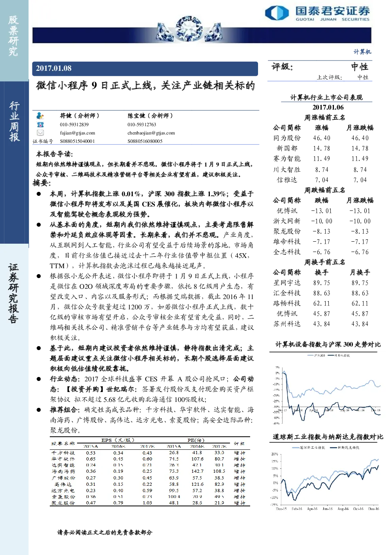Click chart title 道琼斯工业指数与纳斯达克指数对比
This screenshot has width=392, height=555.
[x=328, y=437]
